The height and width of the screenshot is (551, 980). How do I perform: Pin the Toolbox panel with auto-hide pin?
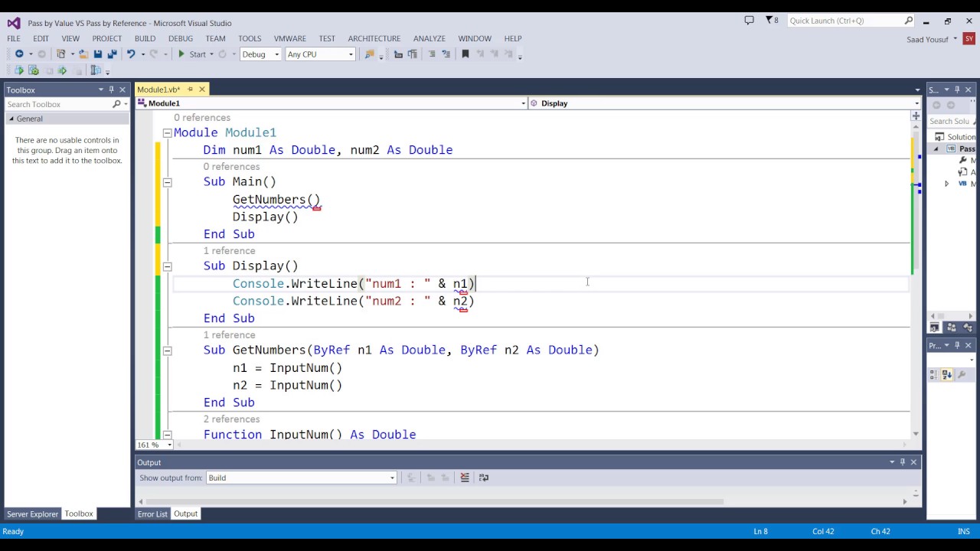click(x=111, y=90)
